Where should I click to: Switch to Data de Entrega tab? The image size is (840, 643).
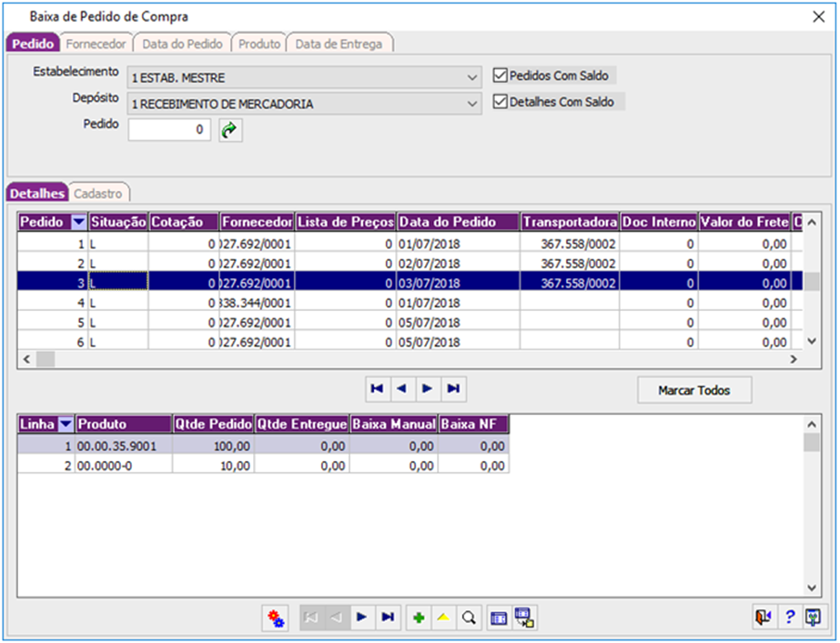click(339, 44)
